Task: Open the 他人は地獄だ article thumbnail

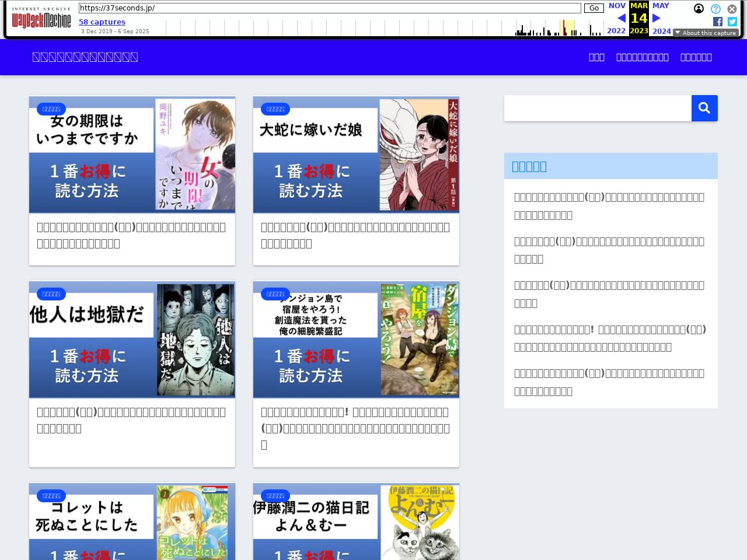Action: coord(132,339)
